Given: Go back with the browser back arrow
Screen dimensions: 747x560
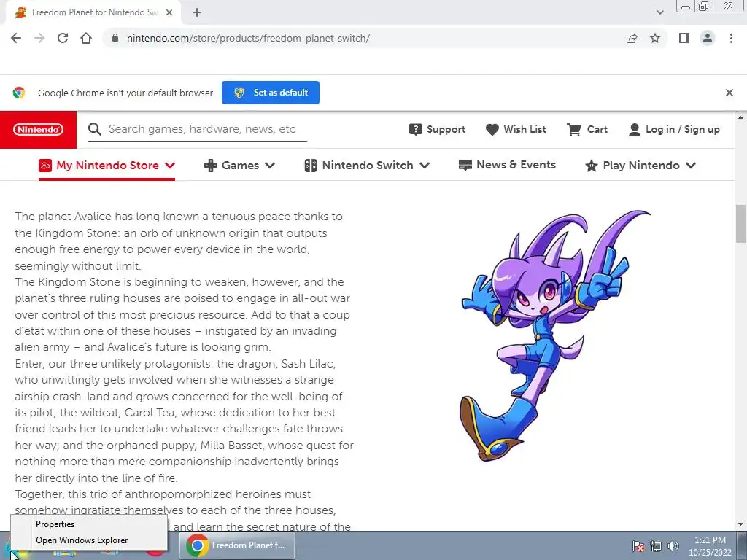Looking at the screenshot, I should tap(16, 38).
